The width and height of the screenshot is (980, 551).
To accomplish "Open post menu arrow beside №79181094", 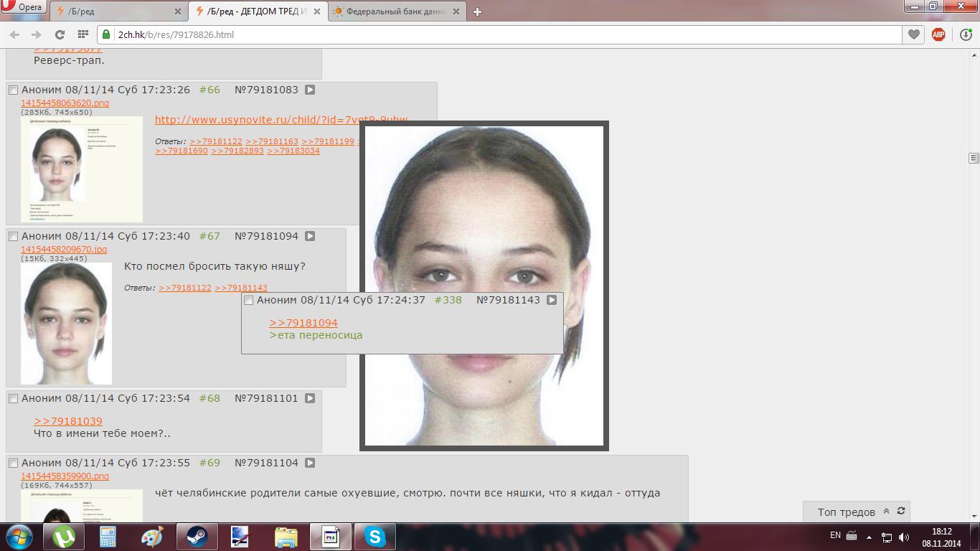I will pyautogui.click(x=310, y=236).
